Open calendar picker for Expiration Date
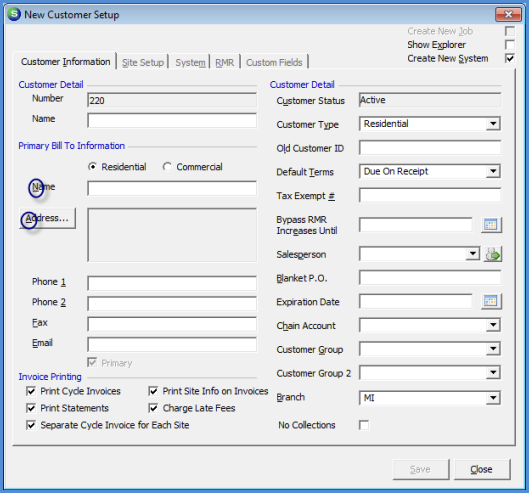Image resolution: width=529 pixels, height=493 pixels. pyautogui.click(x=491, y=301)
